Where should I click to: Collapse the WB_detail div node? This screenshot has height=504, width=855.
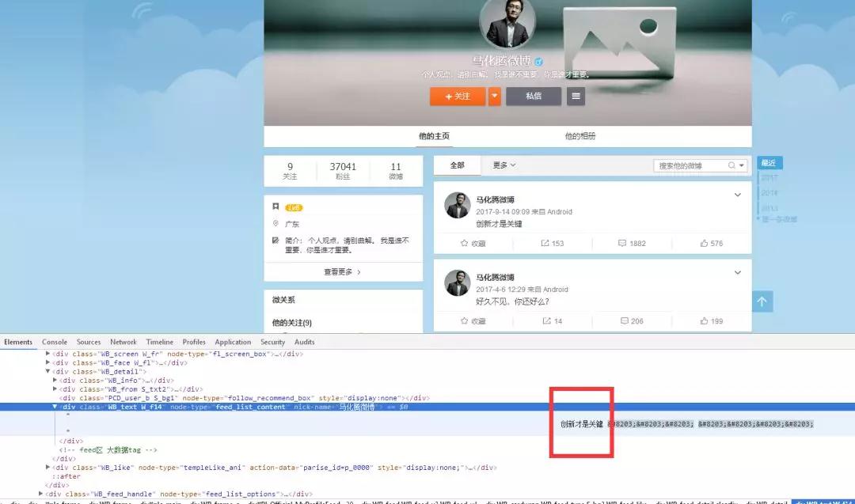(48, 371)
